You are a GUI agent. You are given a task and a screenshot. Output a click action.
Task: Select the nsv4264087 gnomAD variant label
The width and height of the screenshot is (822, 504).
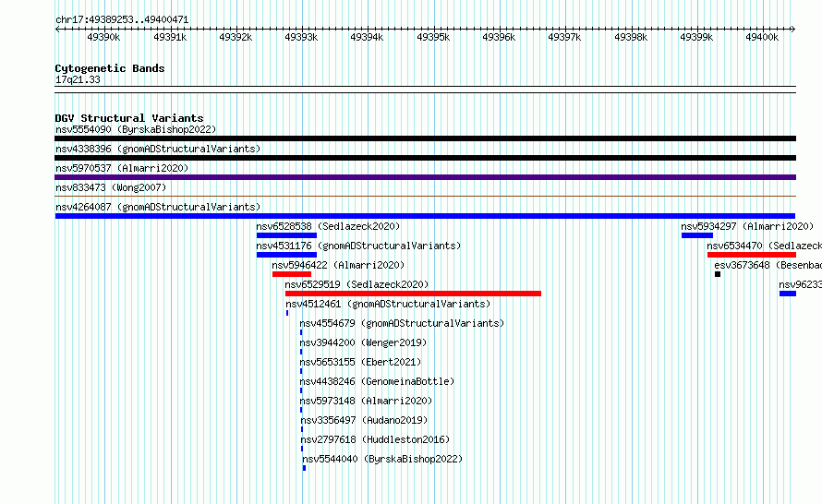click(158, 207)
